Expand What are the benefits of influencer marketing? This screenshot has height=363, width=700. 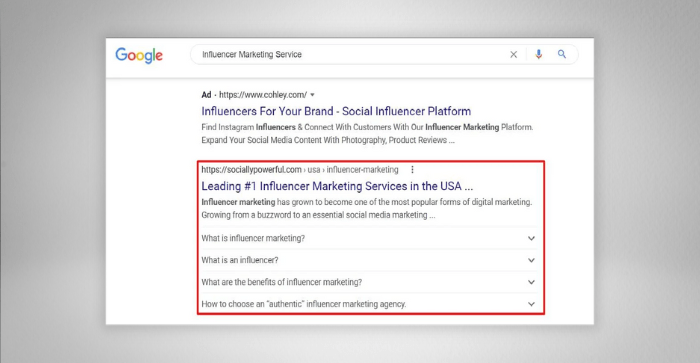pos(368,282)
